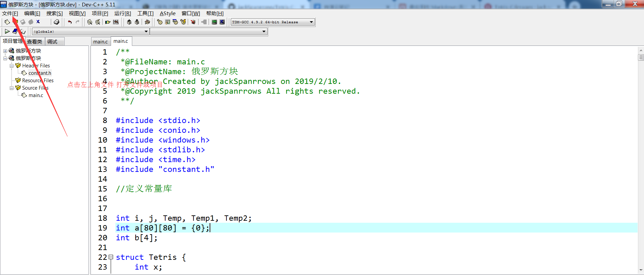Click the New file toolbar icon

(x=7, y=22)
